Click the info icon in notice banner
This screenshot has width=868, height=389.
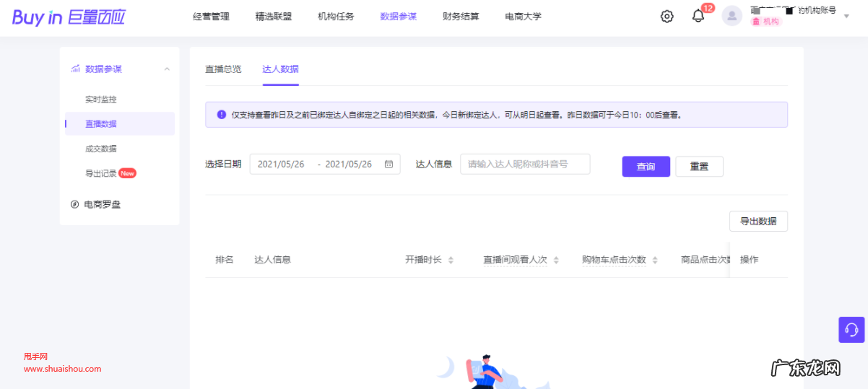[x=221, y=114]
